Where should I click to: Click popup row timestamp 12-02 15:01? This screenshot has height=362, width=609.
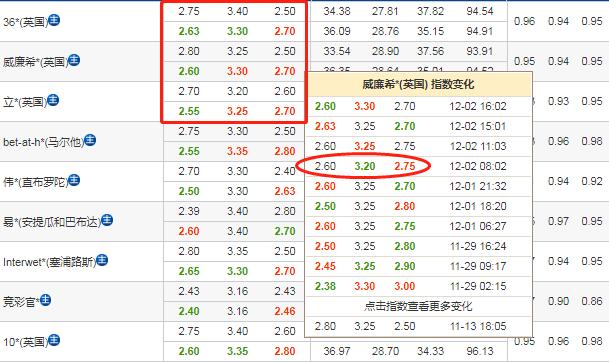pos(478,126)
